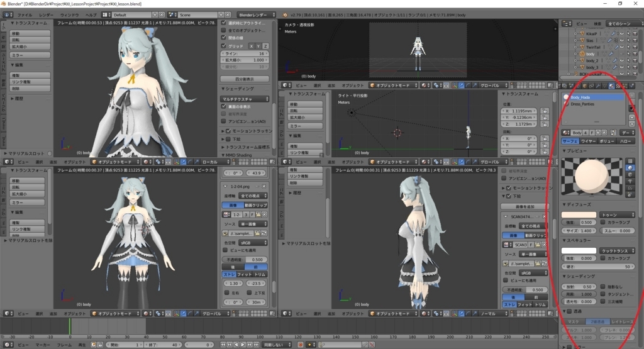The width and height of the screenshot is (644, 349).
Task: Open the マルチテクスチャ shading dropdown
Action: (x=245, y=99)
